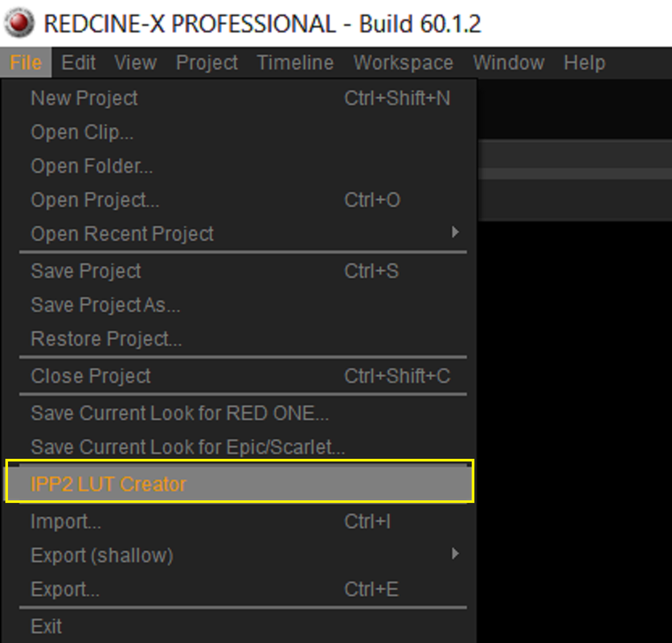
Task: Open the Workspace menu
Action: (x=404, y=63)
